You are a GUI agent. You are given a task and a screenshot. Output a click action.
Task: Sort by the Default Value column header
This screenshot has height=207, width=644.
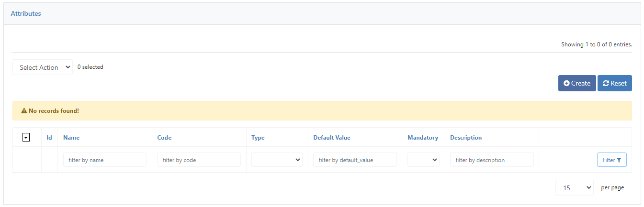coord(332,138)
